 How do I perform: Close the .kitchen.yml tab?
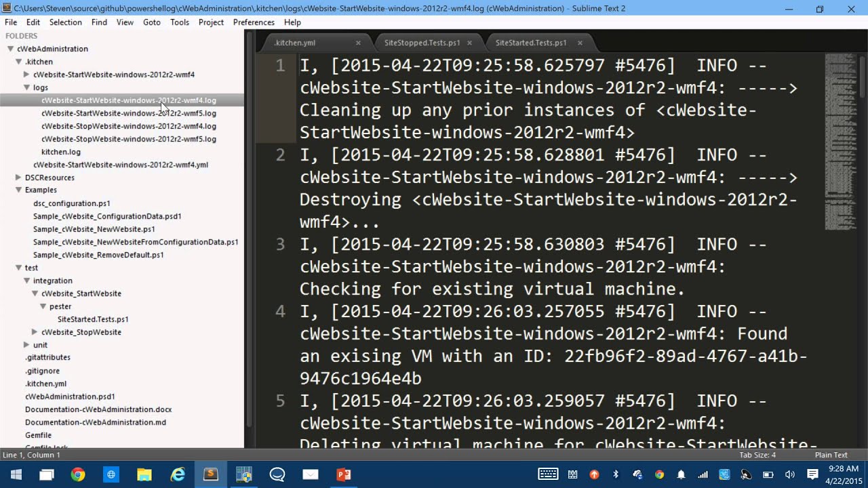click(x=358, y=43)
